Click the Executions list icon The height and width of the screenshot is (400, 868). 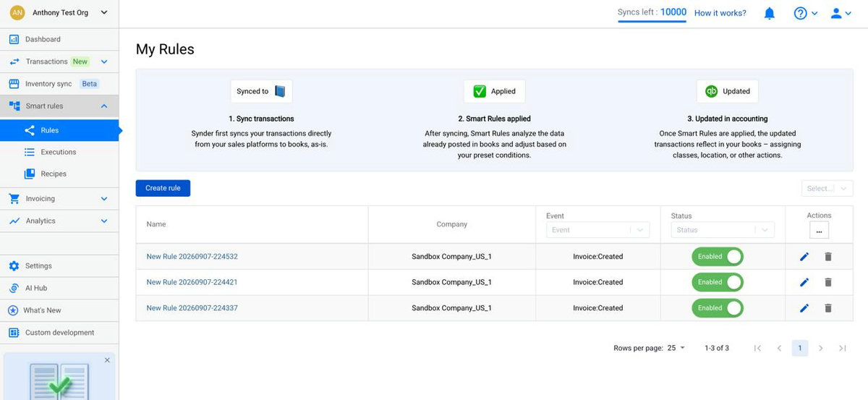point(30,152)
